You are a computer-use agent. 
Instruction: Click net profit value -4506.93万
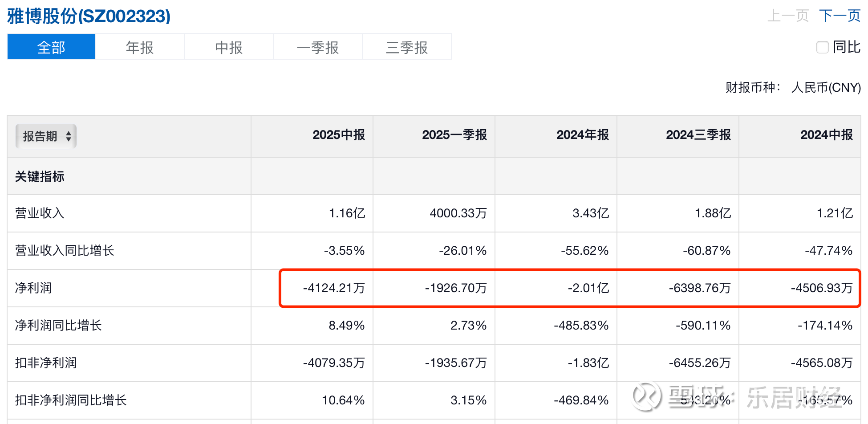pyautogui.click(x=822, y=288)
